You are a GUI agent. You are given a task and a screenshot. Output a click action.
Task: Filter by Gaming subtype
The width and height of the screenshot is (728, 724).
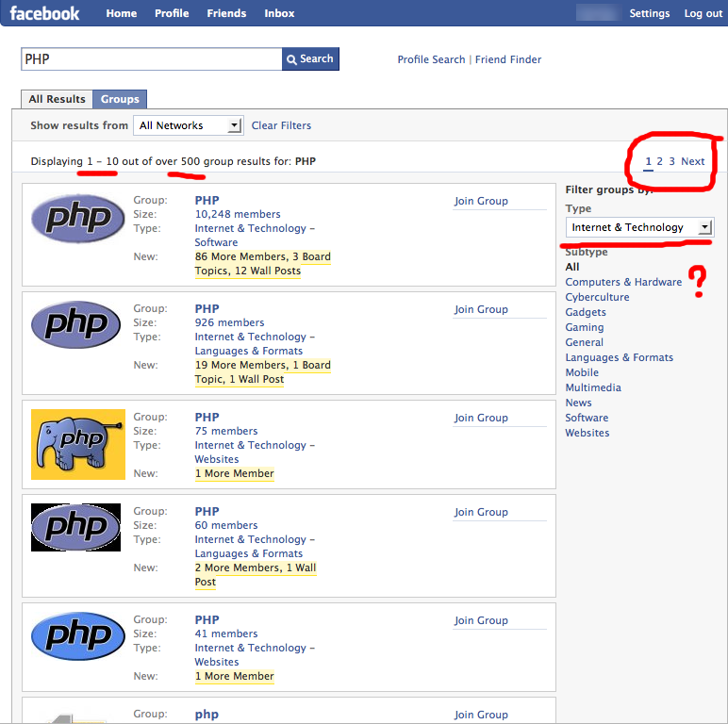click(585, 327)
